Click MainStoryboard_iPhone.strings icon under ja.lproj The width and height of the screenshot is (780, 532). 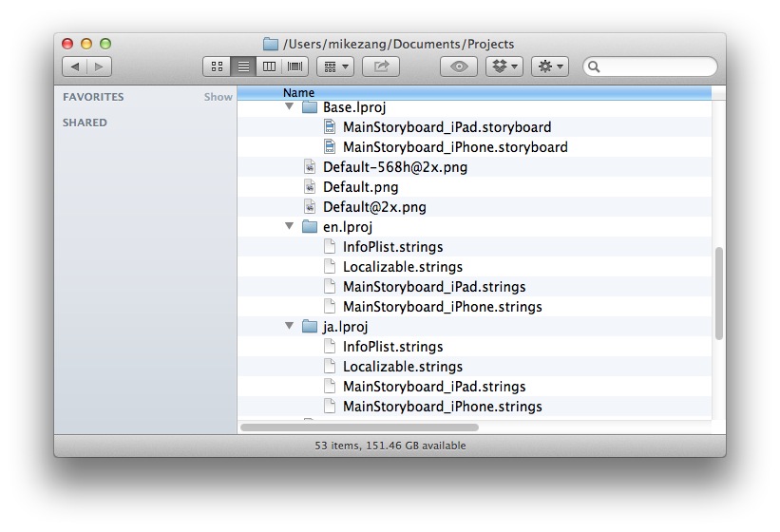[x=330, y=407]
